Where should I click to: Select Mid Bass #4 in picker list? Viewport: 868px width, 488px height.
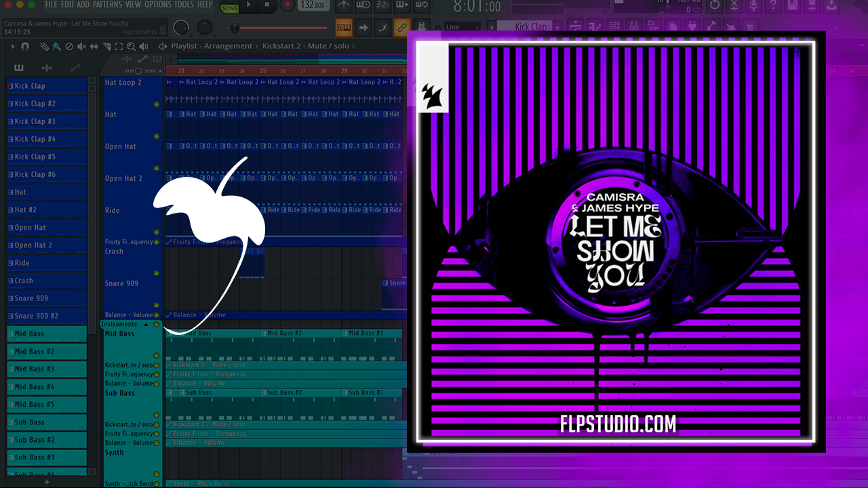pos(47,387)
